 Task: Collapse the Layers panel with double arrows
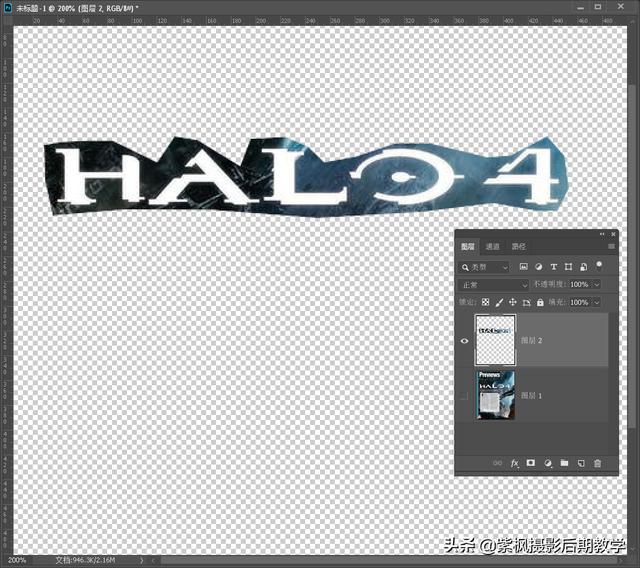pyautogui.click(x=602, y=234)
